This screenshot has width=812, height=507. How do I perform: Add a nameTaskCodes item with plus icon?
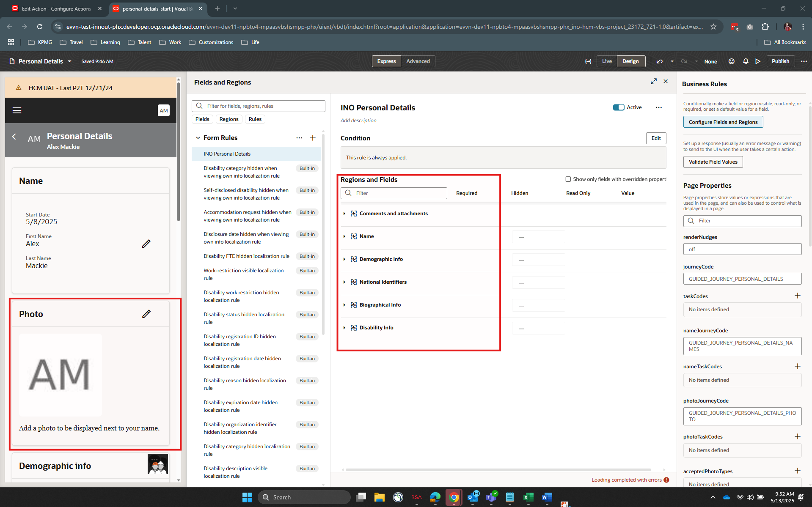(x=798, y=366)
